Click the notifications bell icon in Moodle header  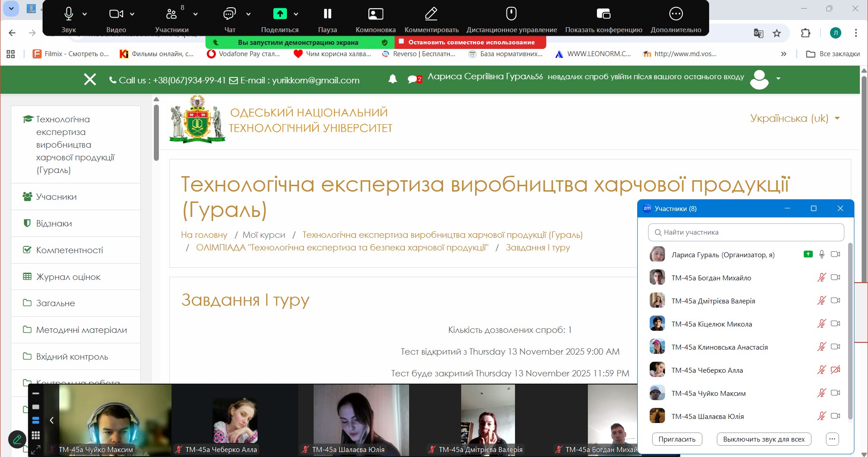[393, 79]
